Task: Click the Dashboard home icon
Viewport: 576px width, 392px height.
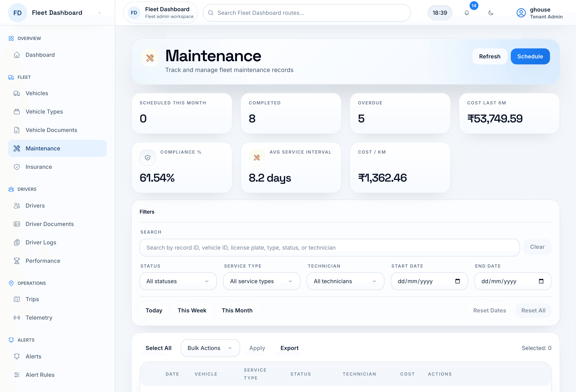Action: click(x=17, y=55)
